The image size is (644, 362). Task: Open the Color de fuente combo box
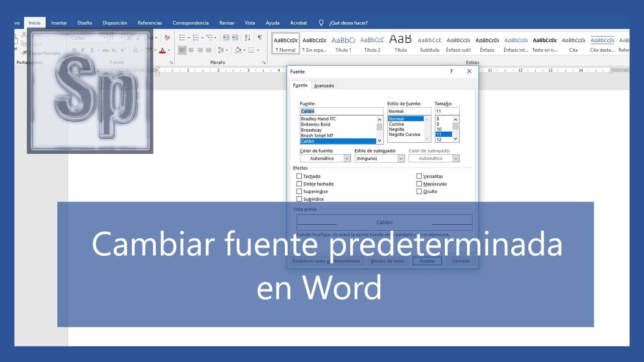click(325, 158)
